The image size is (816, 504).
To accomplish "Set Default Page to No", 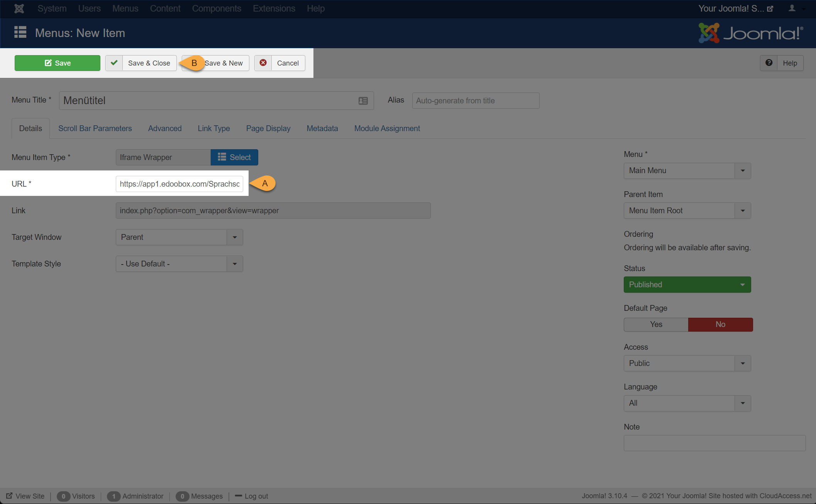I will pyautogui.click(x=720, y=324).
